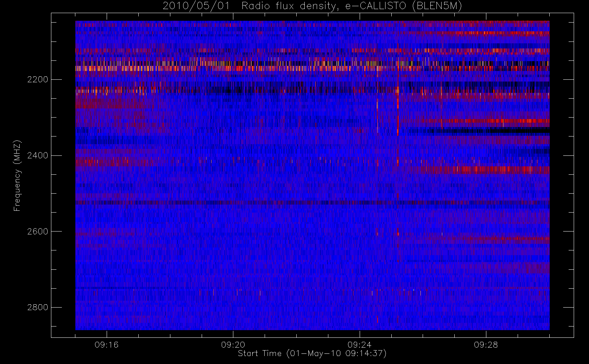
Task: Click the 2600 frequency tick label
Action: coord(37,232)
